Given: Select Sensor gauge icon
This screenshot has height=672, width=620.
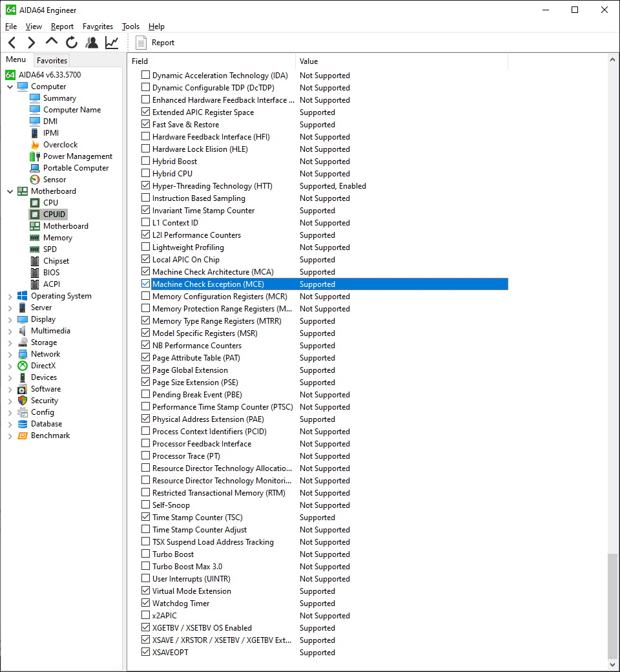Looking at the screenshot, I should (35, 180).
